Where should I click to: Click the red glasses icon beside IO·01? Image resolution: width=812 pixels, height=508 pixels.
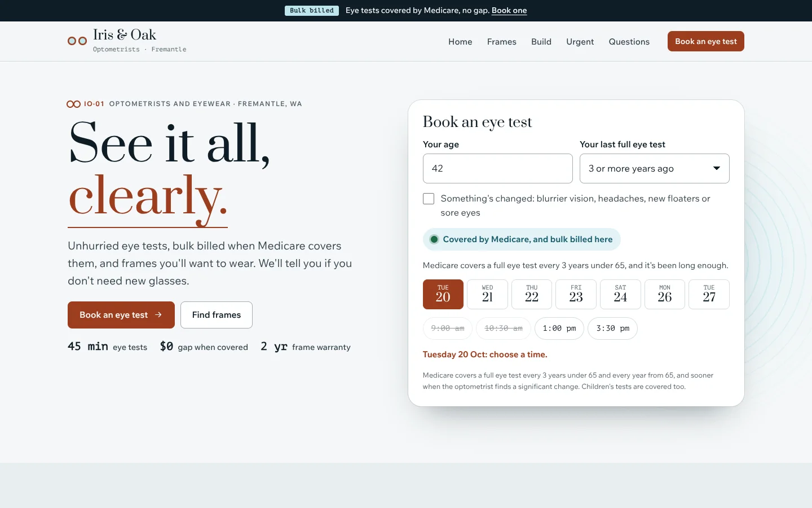pos(73,104)
